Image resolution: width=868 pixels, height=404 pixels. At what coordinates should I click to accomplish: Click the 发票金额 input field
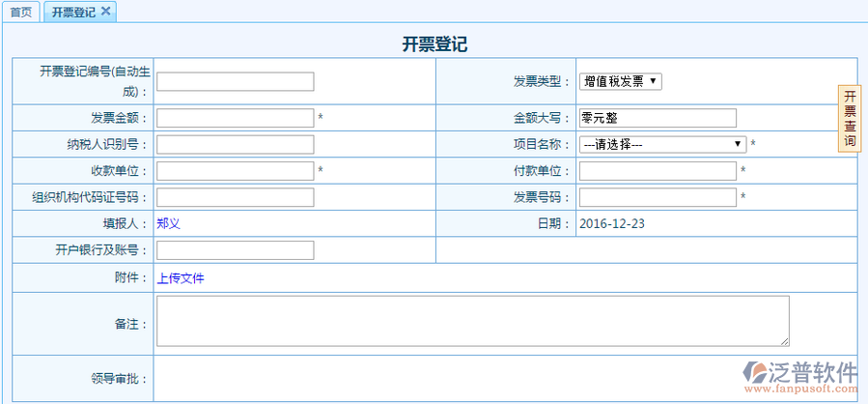[236, 118]
